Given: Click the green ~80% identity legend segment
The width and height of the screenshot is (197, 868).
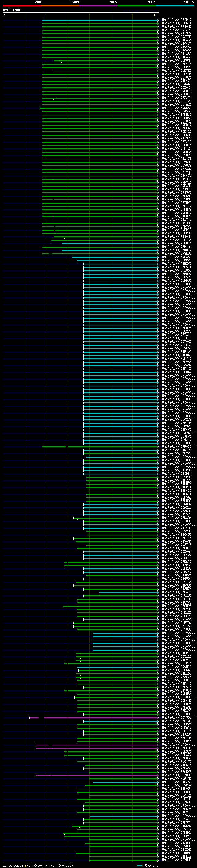Looking at the screenshot, I should [x=137, y=6].
